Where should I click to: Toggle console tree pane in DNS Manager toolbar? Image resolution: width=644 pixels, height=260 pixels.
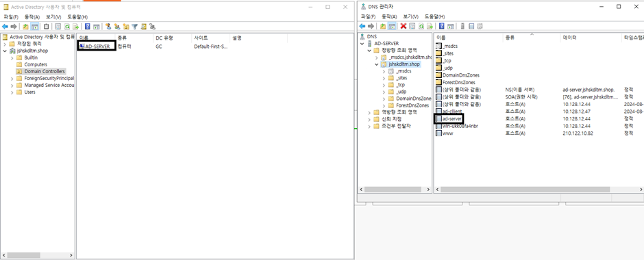(x=393, y=26)
